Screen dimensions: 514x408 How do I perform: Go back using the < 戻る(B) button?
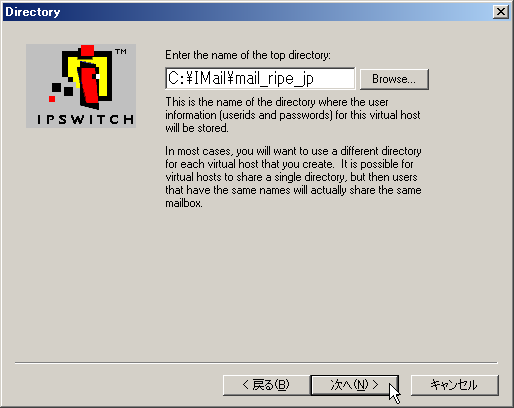click(x=266, y=385)
